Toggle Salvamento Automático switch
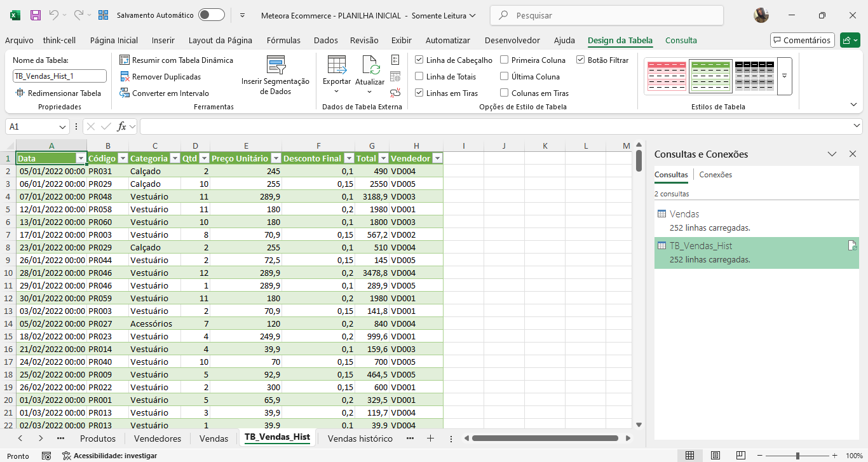 pos(211,15)
